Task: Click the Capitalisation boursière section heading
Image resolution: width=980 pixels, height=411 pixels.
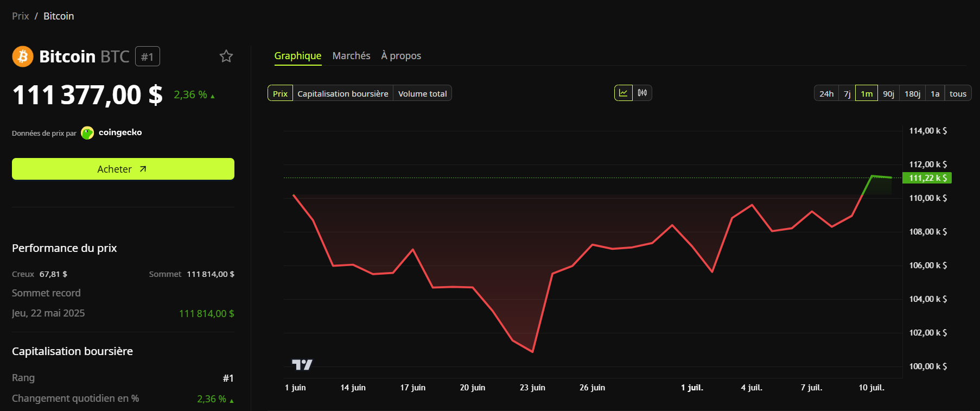Action: [x=73, y=351]
